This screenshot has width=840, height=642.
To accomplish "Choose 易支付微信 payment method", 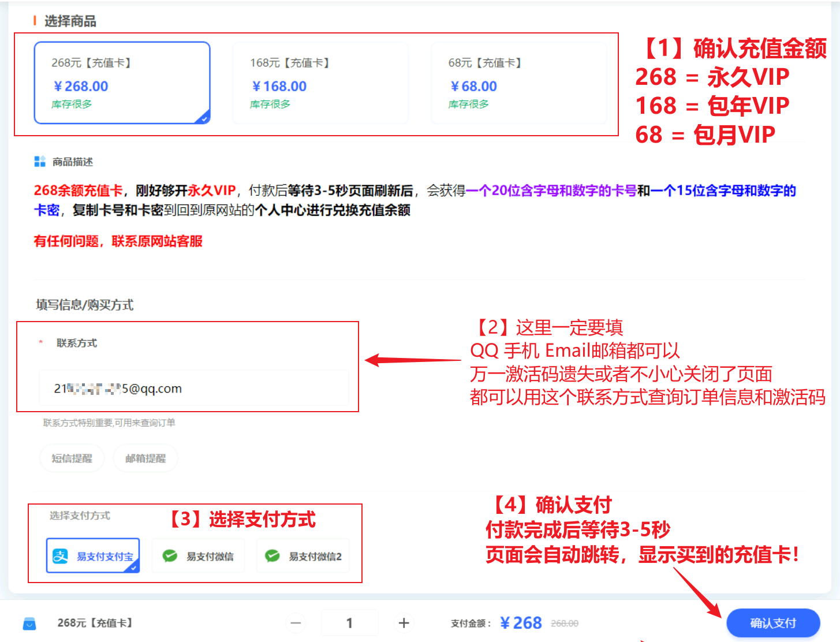I will tap(199, 555).
